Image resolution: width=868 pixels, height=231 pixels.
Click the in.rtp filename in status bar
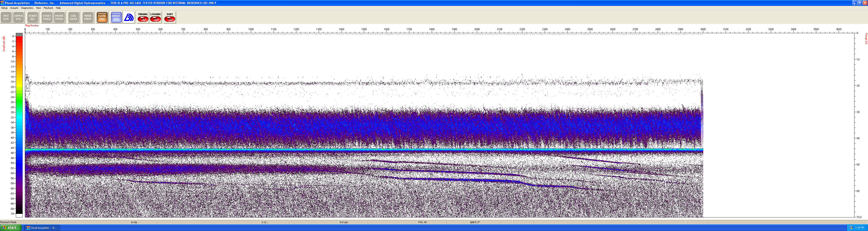134,222
